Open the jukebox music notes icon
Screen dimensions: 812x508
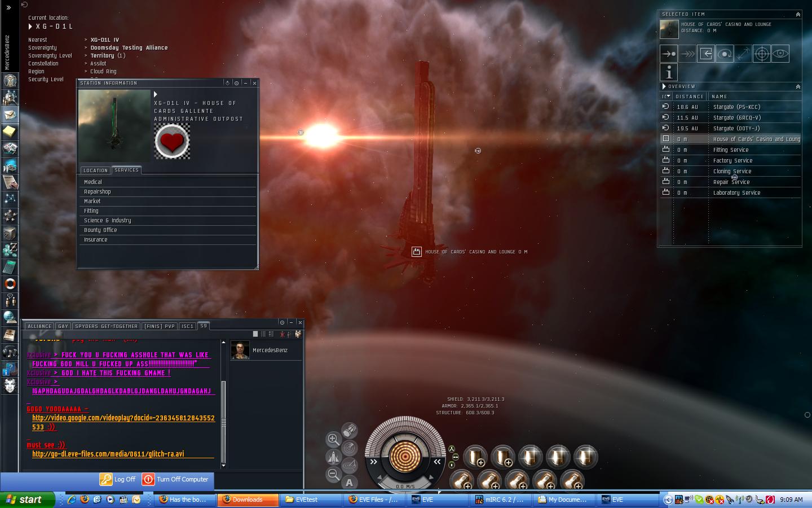tap(10, 352)
